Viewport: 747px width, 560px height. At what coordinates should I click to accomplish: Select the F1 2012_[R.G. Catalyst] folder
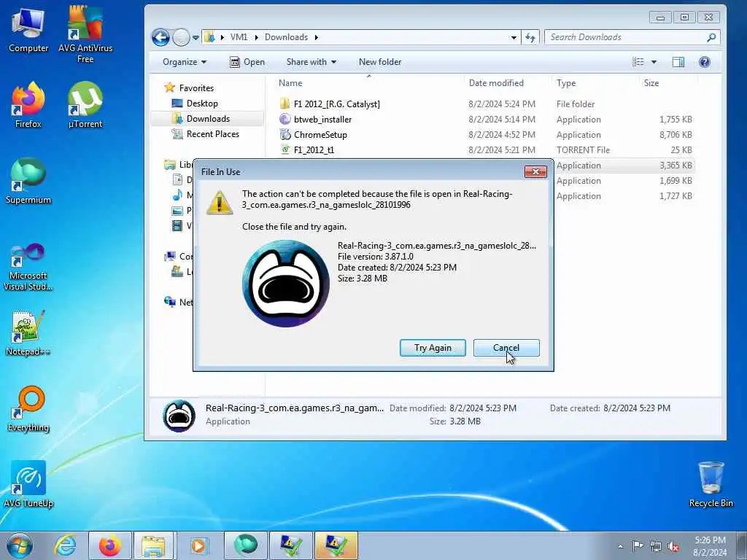click(337, 104)
